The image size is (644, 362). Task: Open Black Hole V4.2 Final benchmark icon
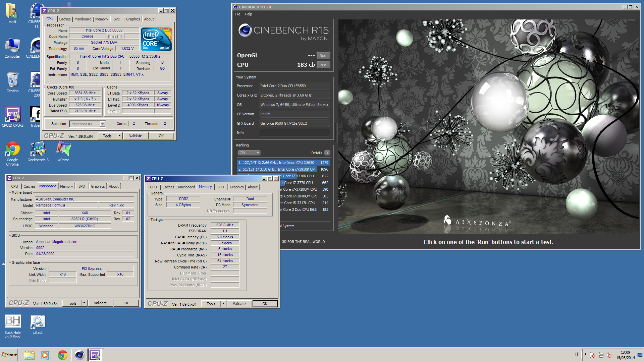tap(12, 326)
